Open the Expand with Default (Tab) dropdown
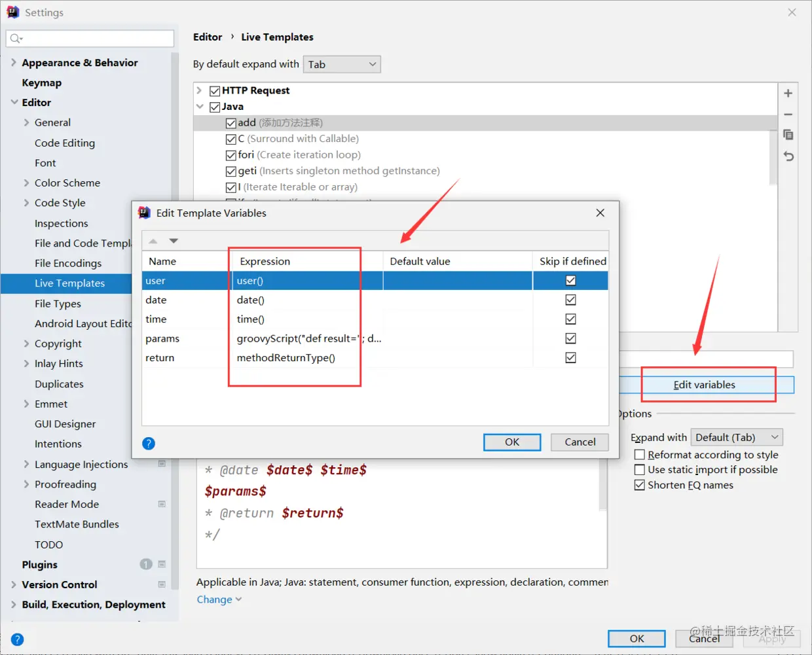 (737, 437)
